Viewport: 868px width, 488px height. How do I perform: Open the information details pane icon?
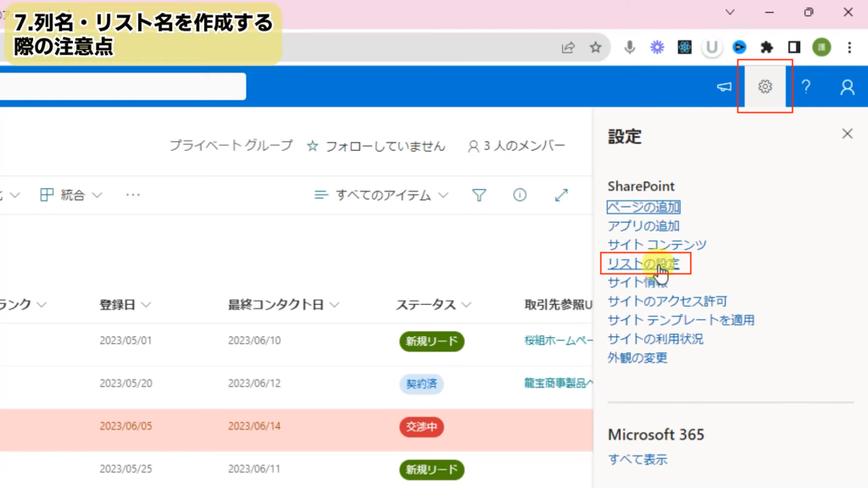pos(520,195)
